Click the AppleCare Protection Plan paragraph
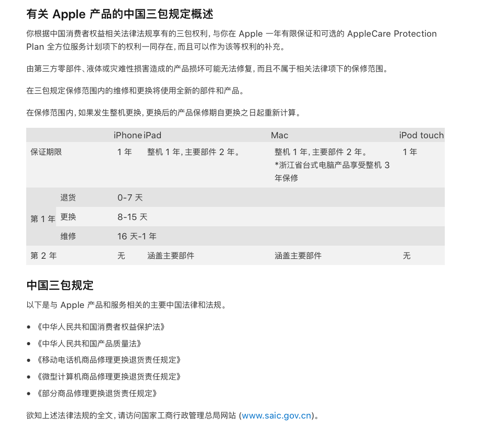 point(232,40)
